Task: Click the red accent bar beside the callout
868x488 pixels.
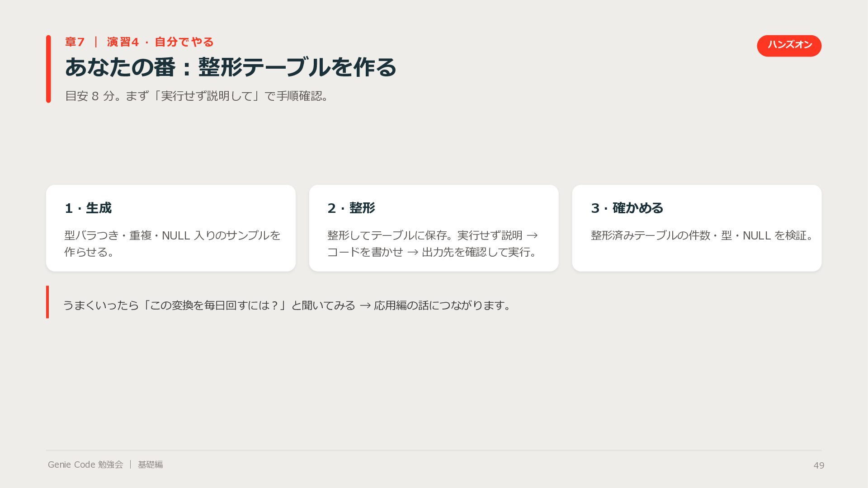Action: click(x=47, y=302)
